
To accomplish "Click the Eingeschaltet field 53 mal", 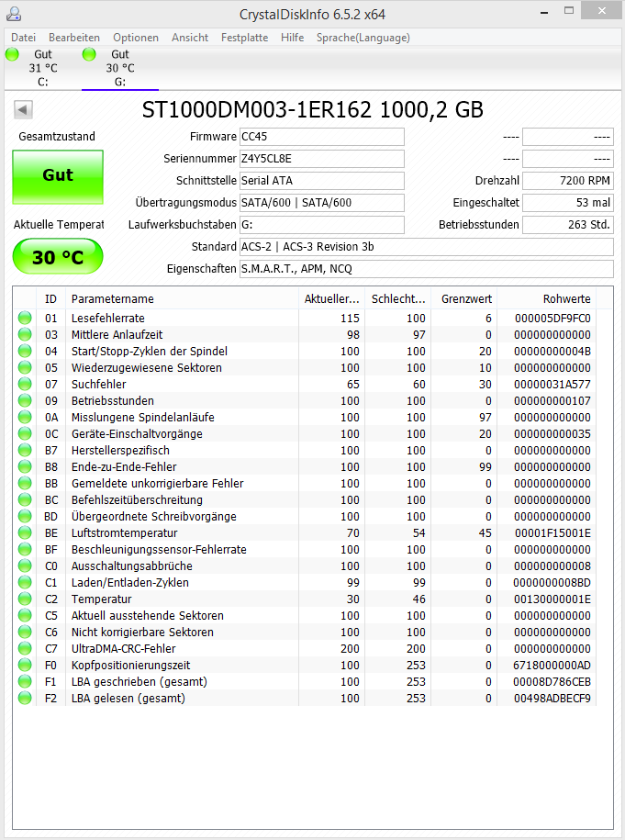I will click(568, 203).
